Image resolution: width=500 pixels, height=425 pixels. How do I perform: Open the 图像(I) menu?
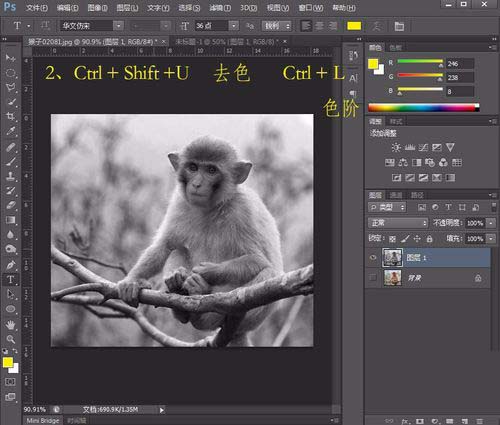click(x=97, y=8)
